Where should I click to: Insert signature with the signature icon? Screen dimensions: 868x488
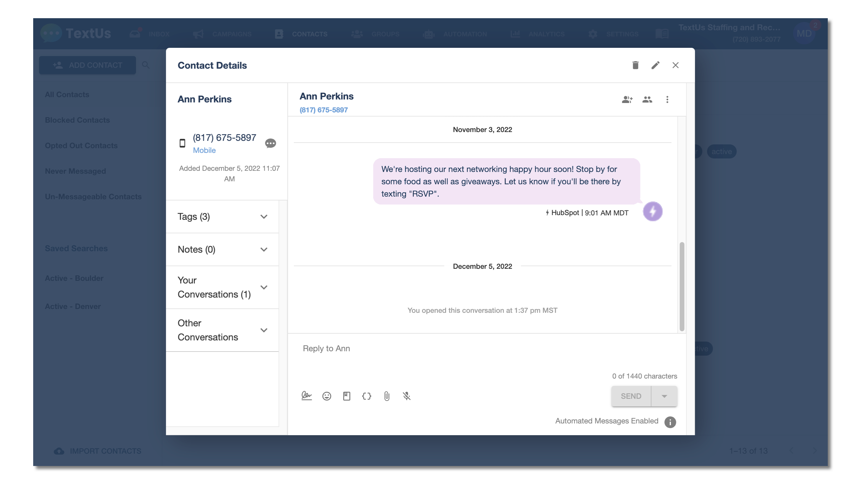pyautogui.click(x=306, y=396)
